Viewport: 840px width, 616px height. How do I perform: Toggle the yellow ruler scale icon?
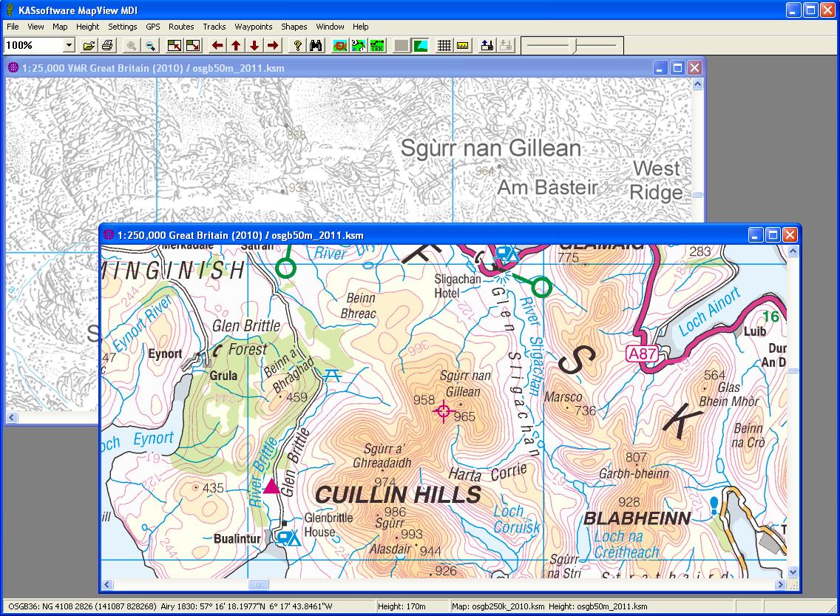click(462, 46)
